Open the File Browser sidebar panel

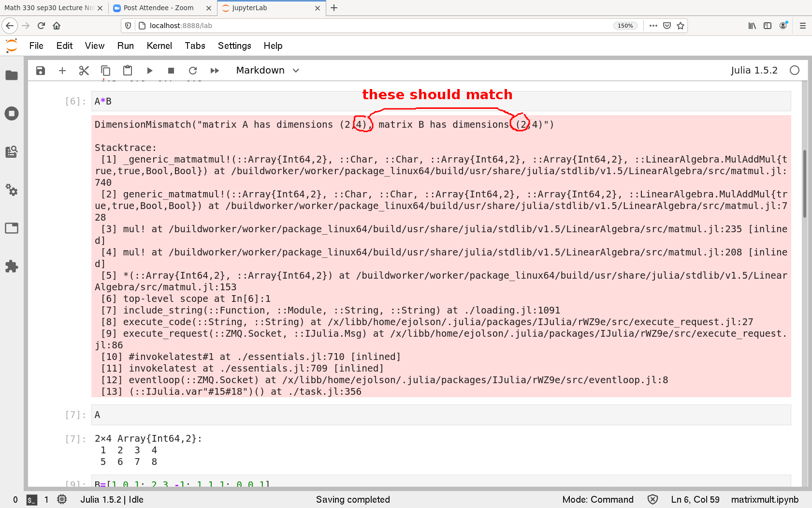click(x=12, y=75)
